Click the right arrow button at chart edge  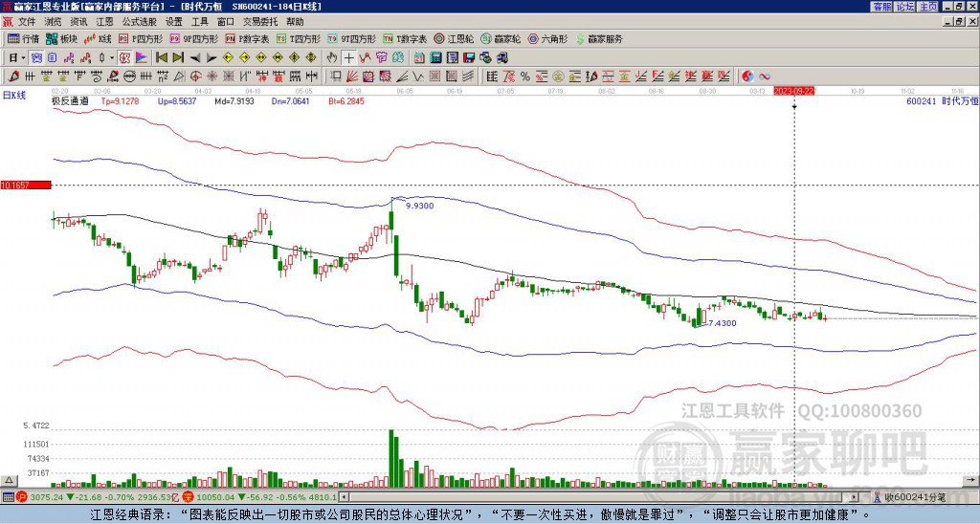971,480
